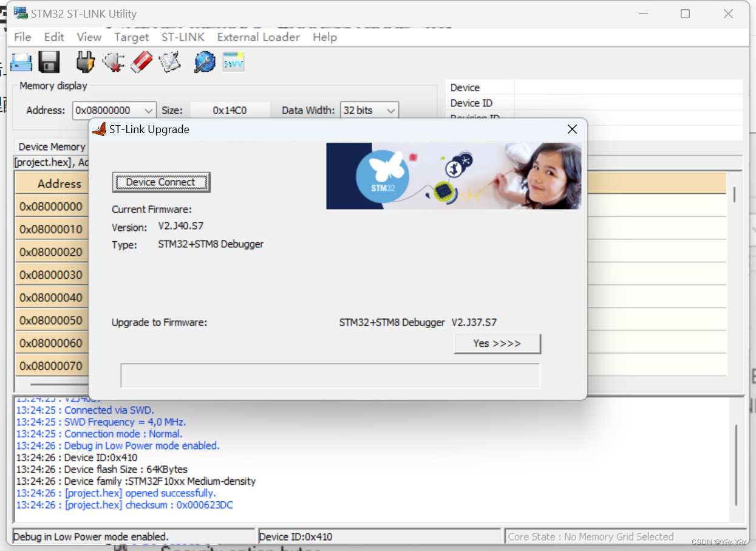Click log line 'SWD Frequency = 4,0 MHz.'
This screenshot has height=551, width=756.
pos(101,422)
